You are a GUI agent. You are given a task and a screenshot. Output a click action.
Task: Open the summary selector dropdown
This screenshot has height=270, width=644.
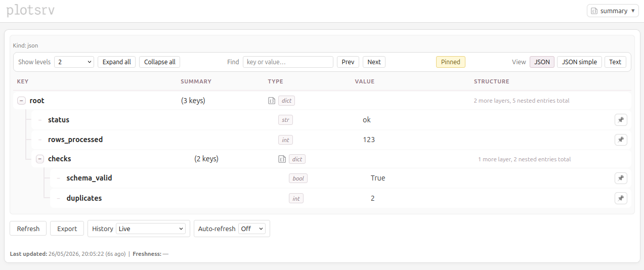coord(613,11)
